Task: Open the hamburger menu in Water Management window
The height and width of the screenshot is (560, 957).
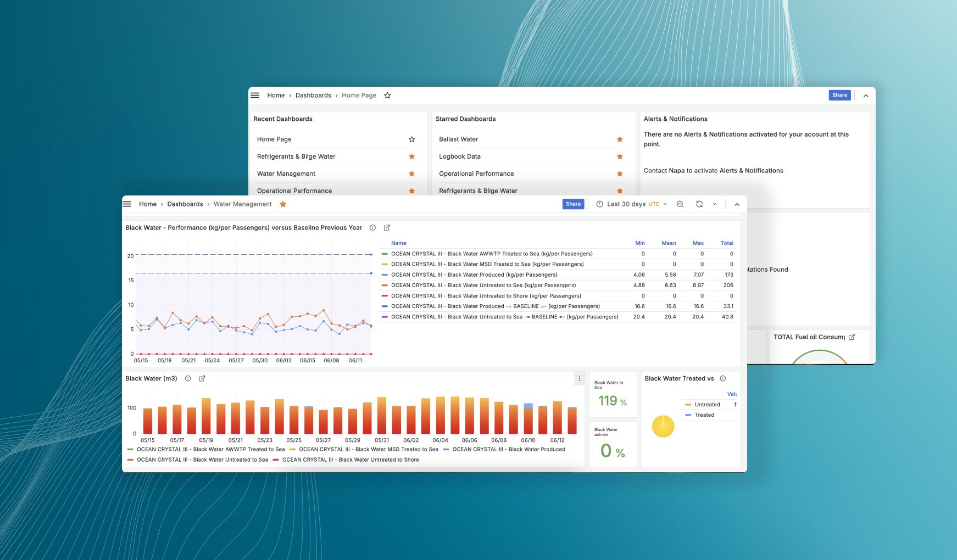Action: click(127, 204)
